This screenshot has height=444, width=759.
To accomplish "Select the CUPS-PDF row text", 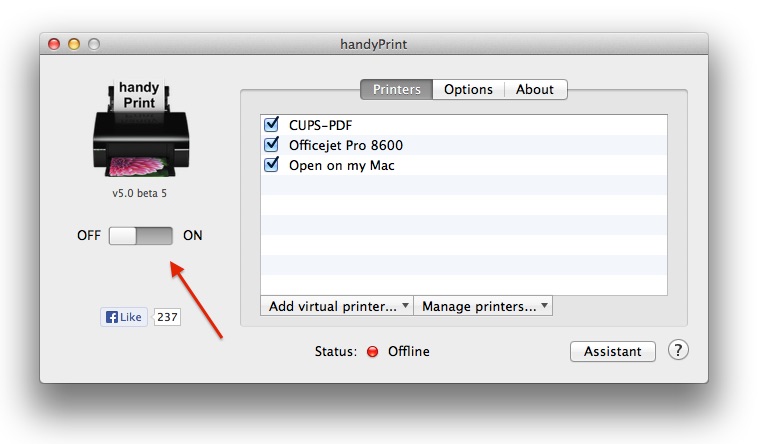I will [320, 125].
